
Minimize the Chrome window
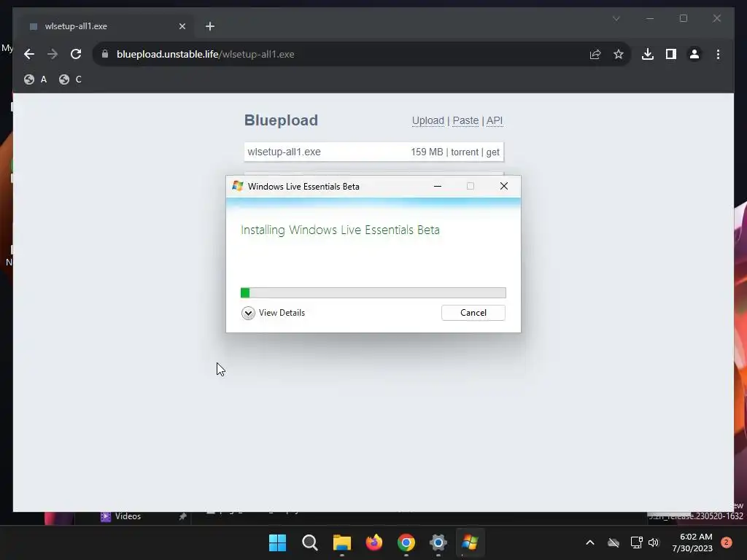(x=650, y=18)
